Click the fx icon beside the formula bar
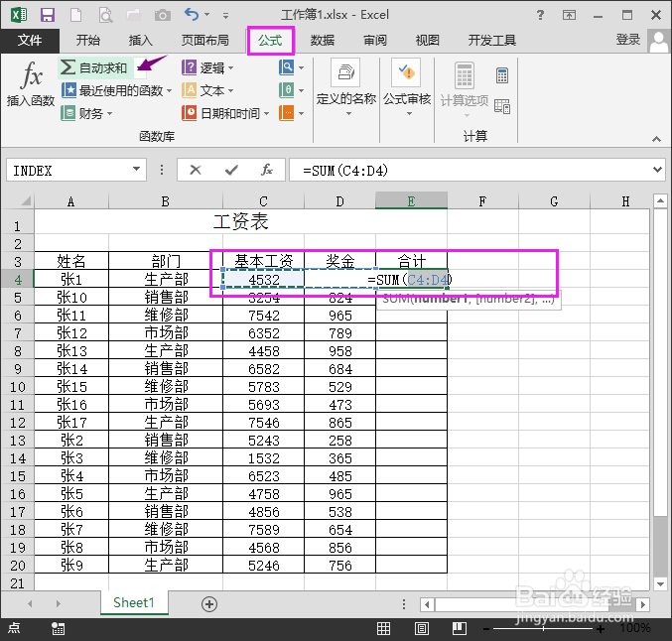 coord(267,170)
